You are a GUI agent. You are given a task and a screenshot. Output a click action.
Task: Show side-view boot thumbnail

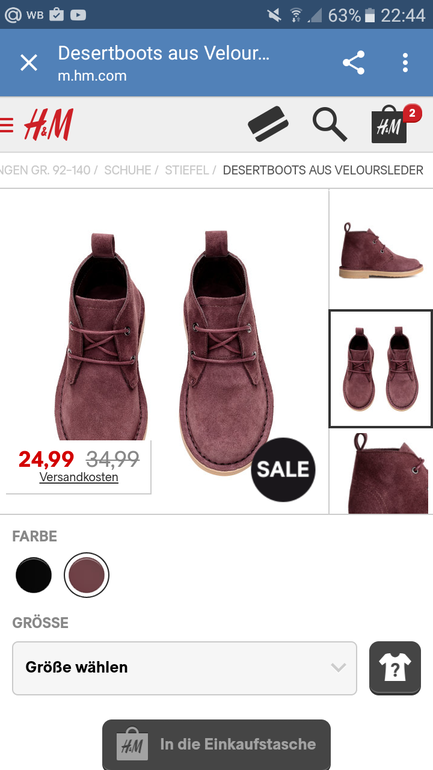[x=381, y=249]
